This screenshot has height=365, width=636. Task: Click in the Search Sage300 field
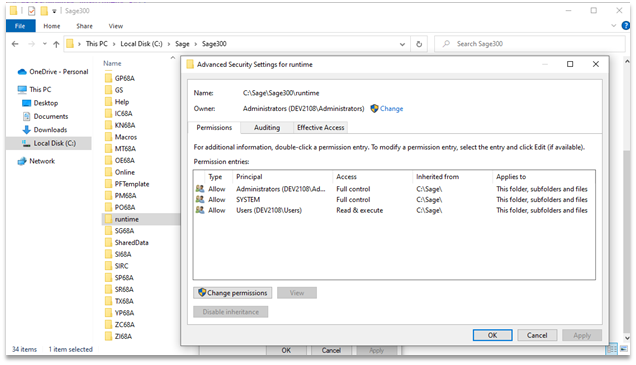click(x=530, y=44)
